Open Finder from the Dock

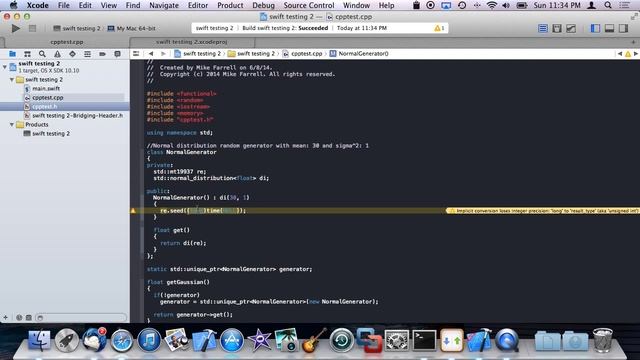(x=40, y=340)
